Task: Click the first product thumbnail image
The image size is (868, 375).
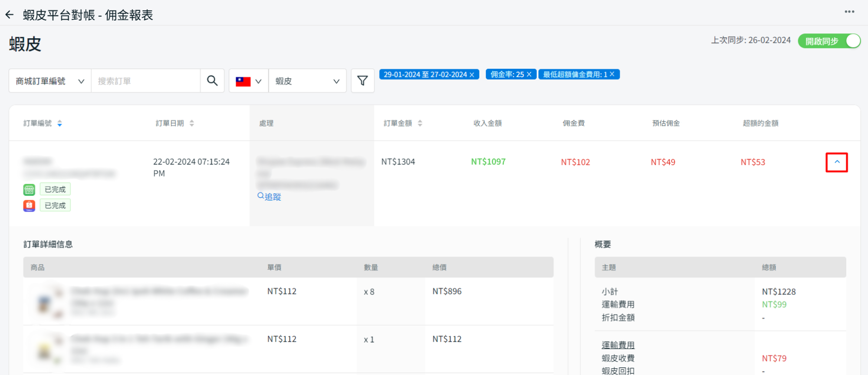Action: pos(46,302)
